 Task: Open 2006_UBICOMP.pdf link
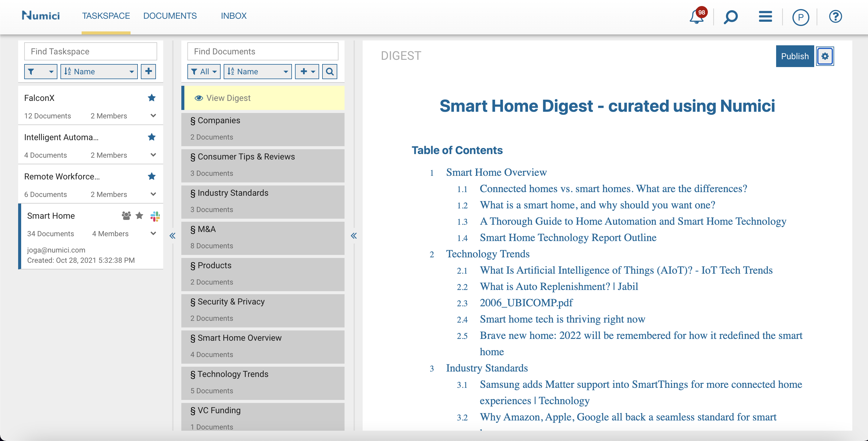tap(526, 303)
